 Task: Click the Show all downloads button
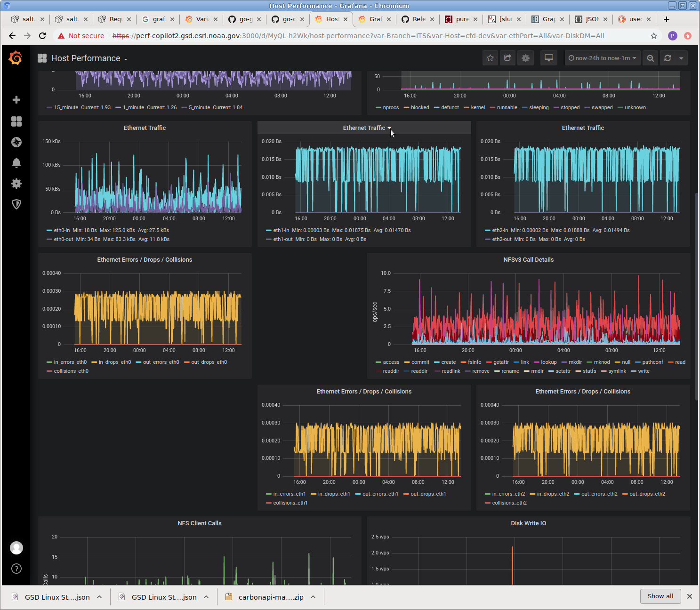[x=660, y=596]
